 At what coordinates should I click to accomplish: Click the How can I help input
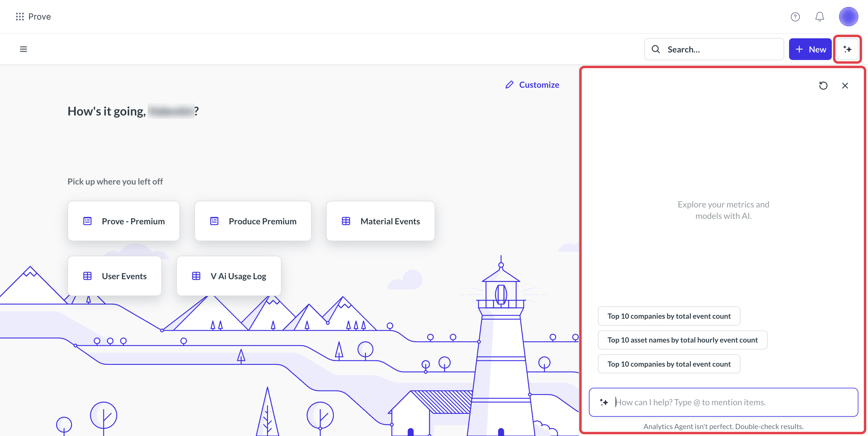pos(723,402)
